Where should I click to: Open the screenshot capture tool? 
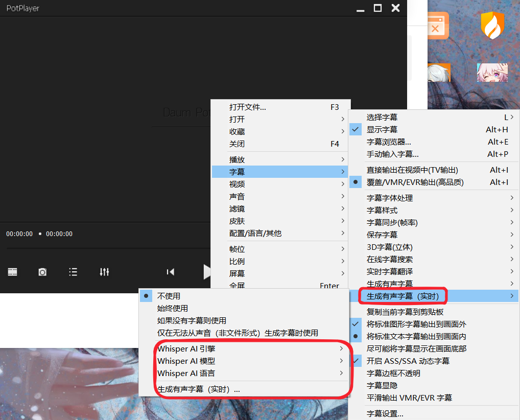[x=42, y=272]
